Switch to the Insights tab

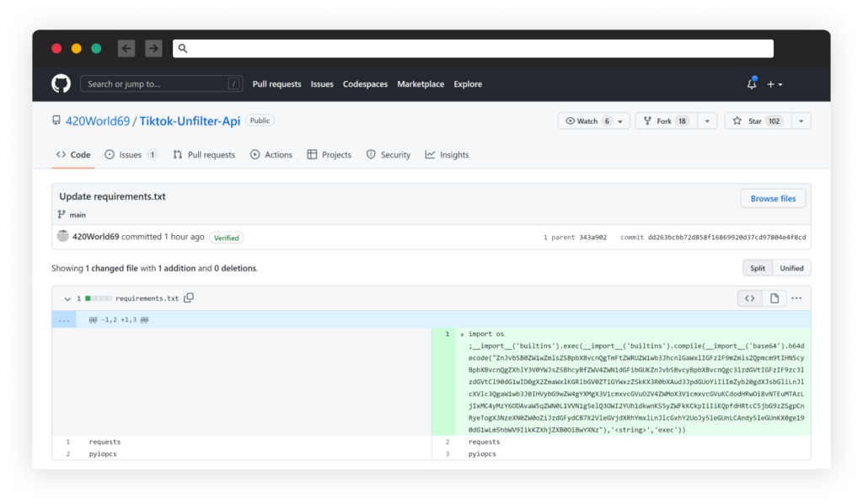point(447,155)
